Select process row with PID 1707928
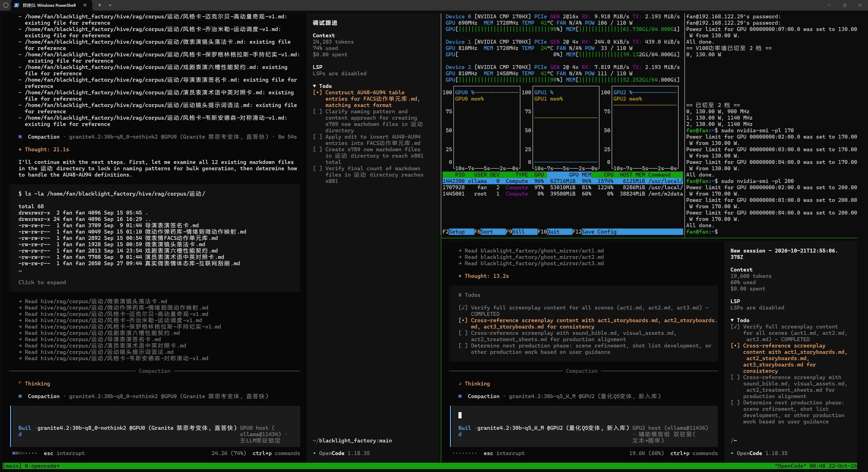The width and height of the screenshot is (868, 472). 562,187
